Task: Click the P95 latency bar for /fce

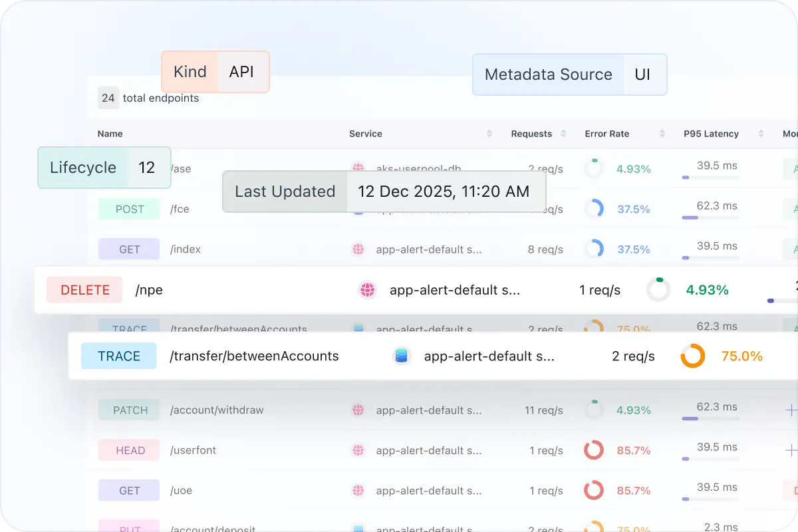Action: click(710, 217)
